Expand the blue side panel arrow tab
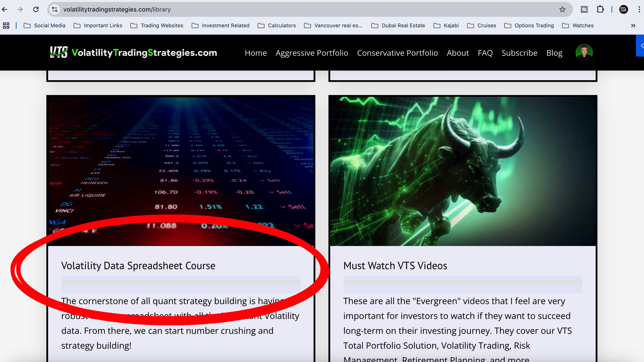Screen dimensions: 644x362 pos(641,46)
